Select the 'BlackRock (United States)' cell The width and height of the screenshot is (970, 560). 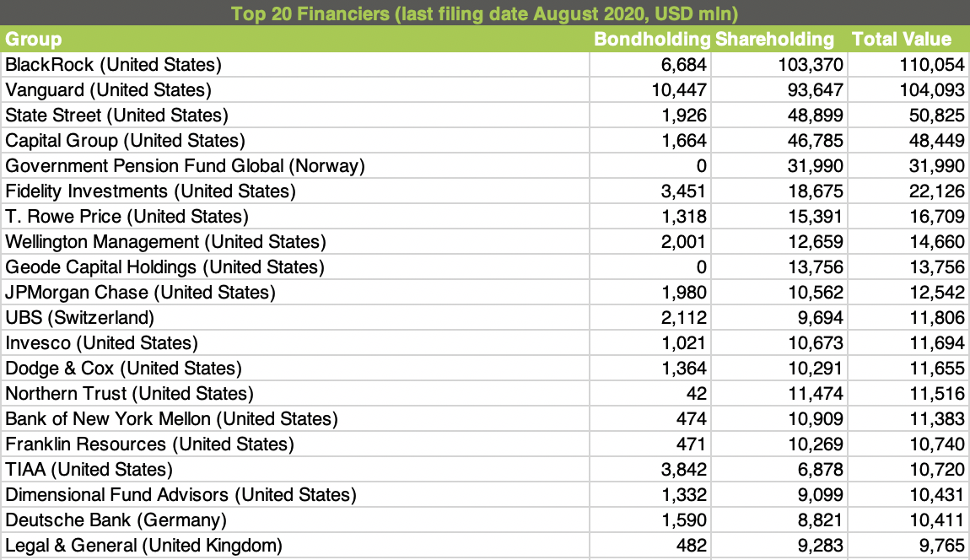(x=295, y=64)
